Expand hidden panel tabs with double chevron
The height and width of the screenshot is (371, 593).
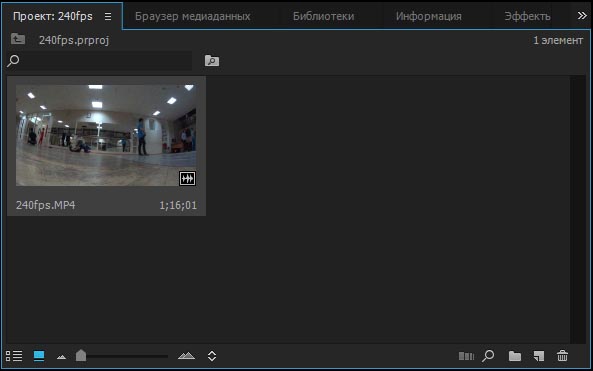point(582,16)
